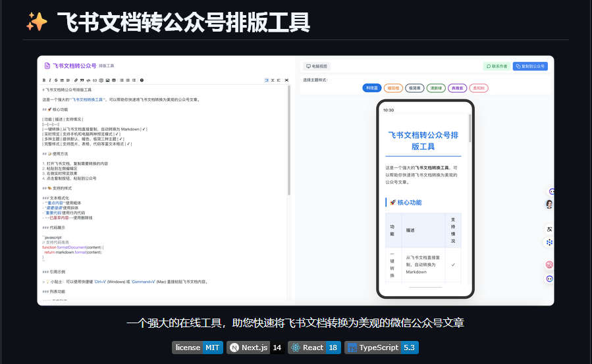Click the editor pane vertical scrollbar
The height and width of the screenshot is (364, 592).
point(289,140)
